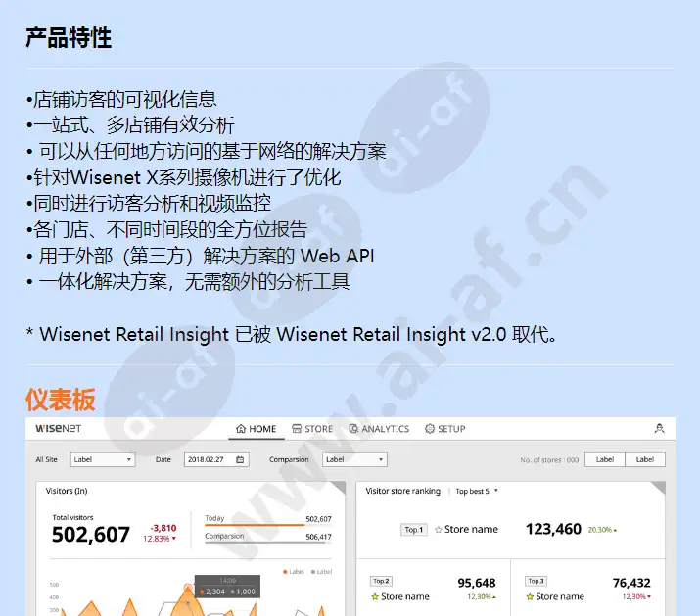
Task: Click the Visitors (In) panel title
Action: (67, 491)
